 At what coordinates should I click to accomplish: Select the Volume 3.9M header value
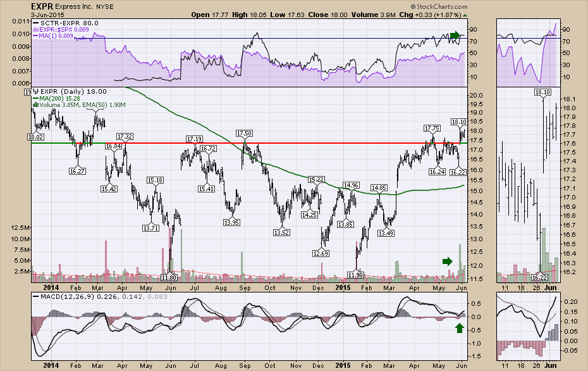374,15
